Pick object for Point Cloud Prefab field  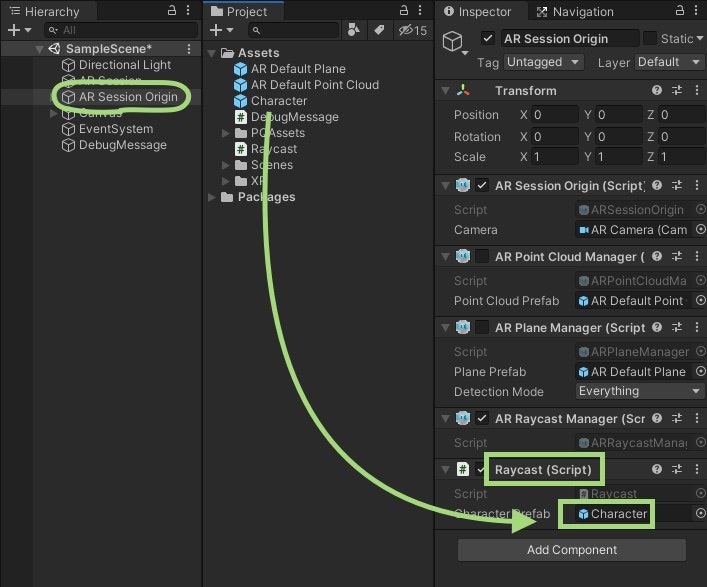[700, 300]
